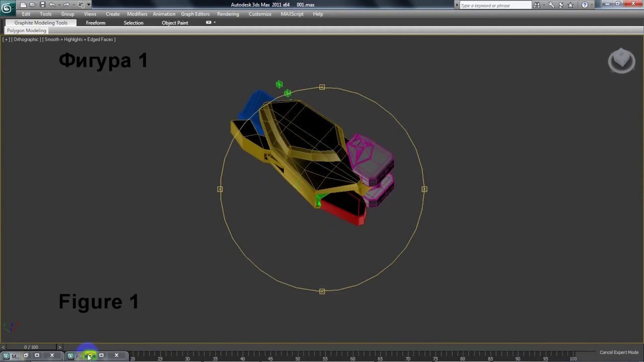
Task: Open the 3ds Max application button
Action: [7, 8]
